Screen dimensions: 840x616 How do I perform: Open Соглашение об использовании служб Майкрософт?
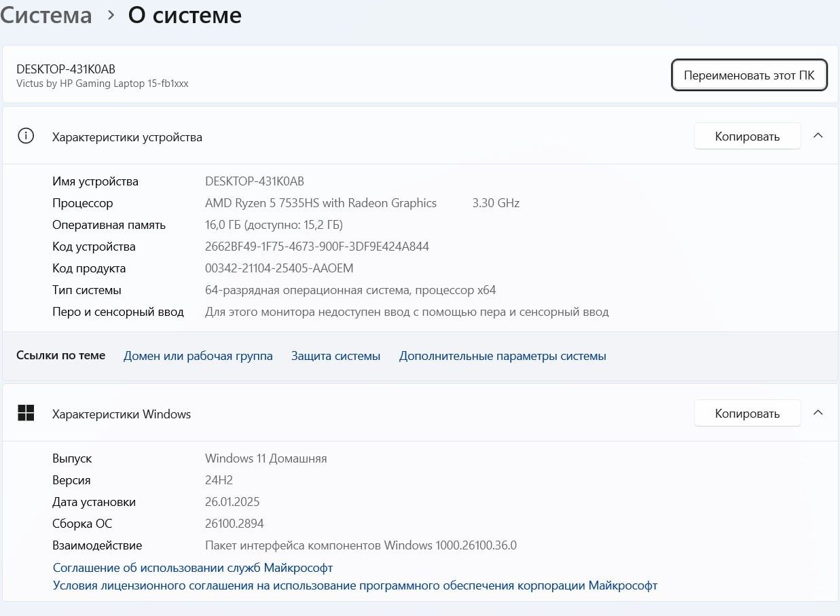point(193,567)
